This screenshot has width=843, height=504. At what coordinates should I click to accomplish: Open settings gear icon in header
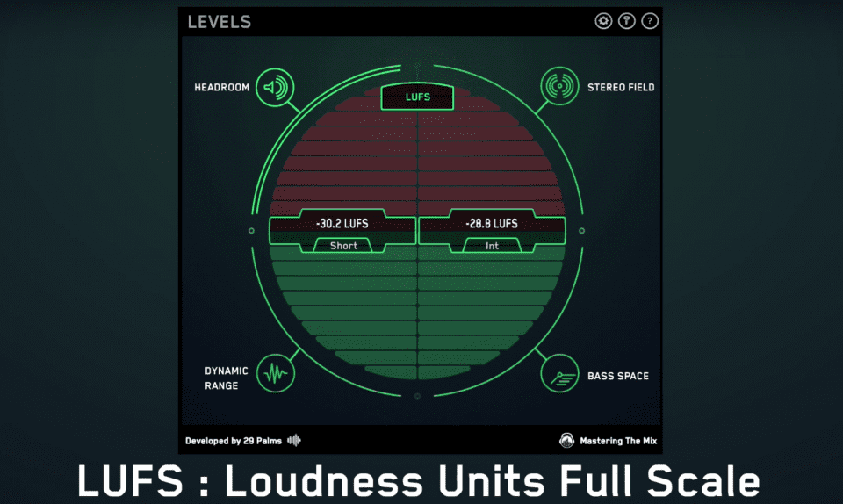(x=603, y=21)
